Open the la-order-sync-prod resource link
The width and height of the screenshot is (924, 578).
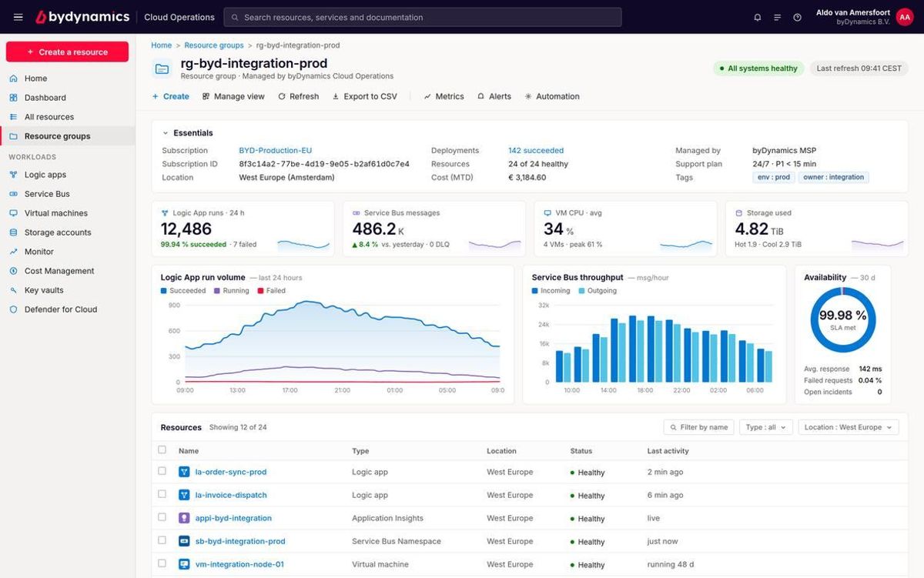pos(231,472)
